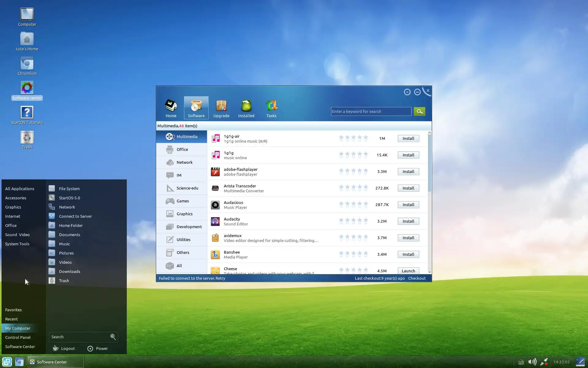Open Sound Video menu category

coord(17,235)
